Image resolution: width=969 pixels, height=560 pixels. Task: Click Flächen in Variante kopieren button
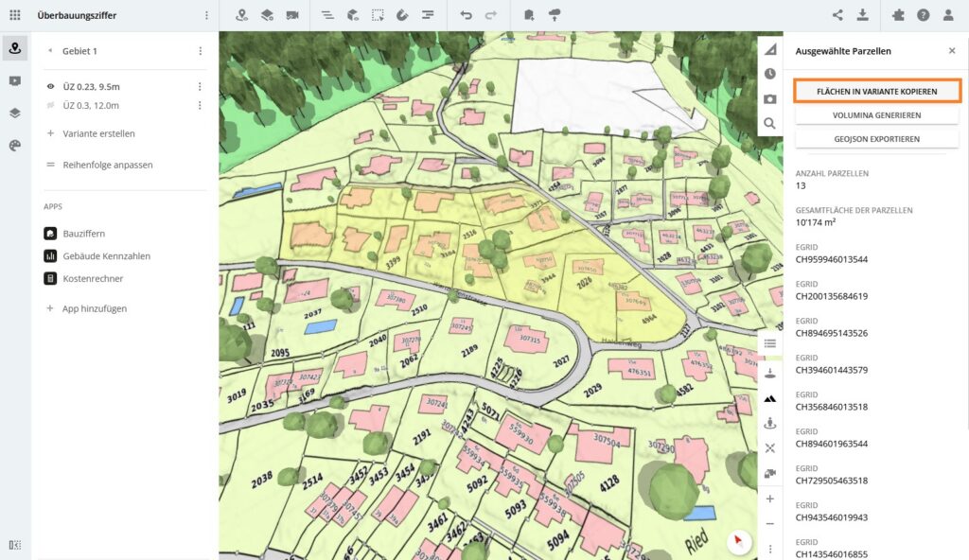click(x=876, y=92)
